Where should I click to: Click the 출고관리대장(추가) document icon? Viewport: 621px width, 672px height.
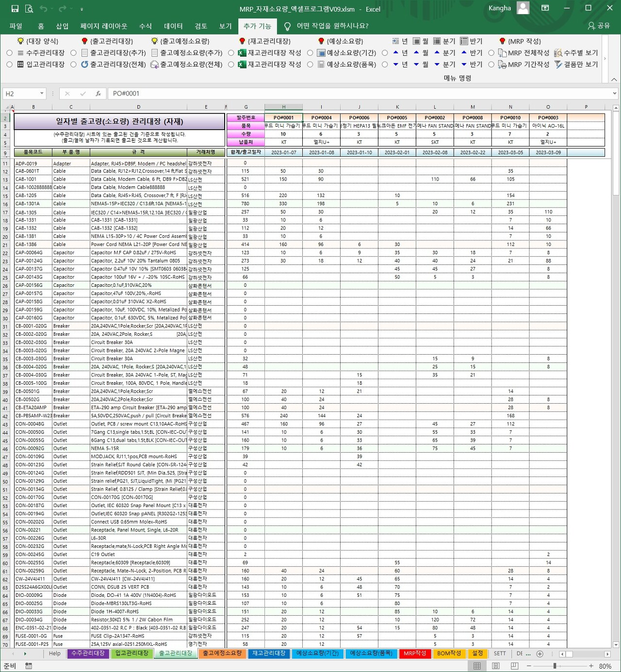tap(85, 53)
